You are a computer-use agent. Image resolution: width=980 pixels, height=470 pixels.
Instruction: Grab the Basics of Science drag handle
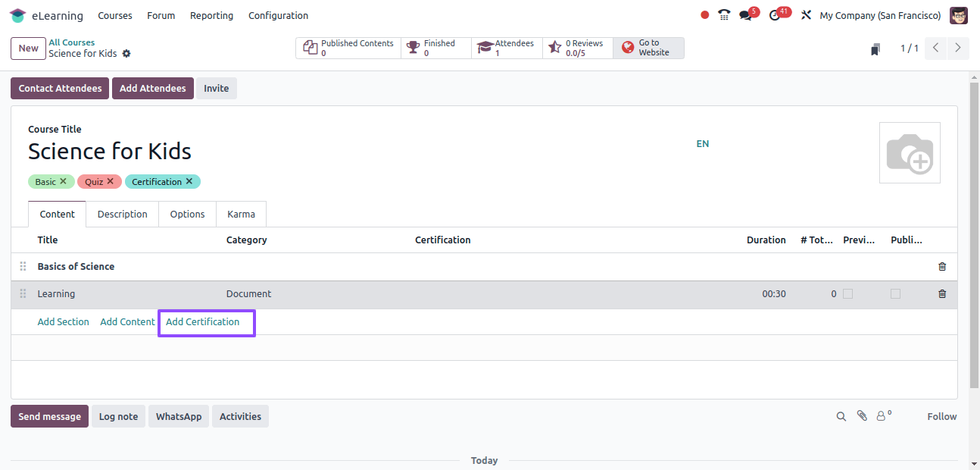[23, 267]
